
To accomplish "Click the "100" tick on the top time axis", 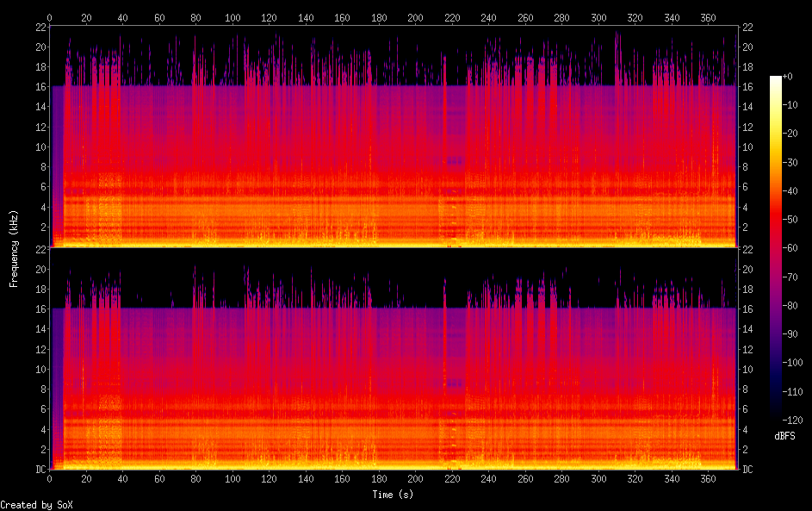I will 232,17.
